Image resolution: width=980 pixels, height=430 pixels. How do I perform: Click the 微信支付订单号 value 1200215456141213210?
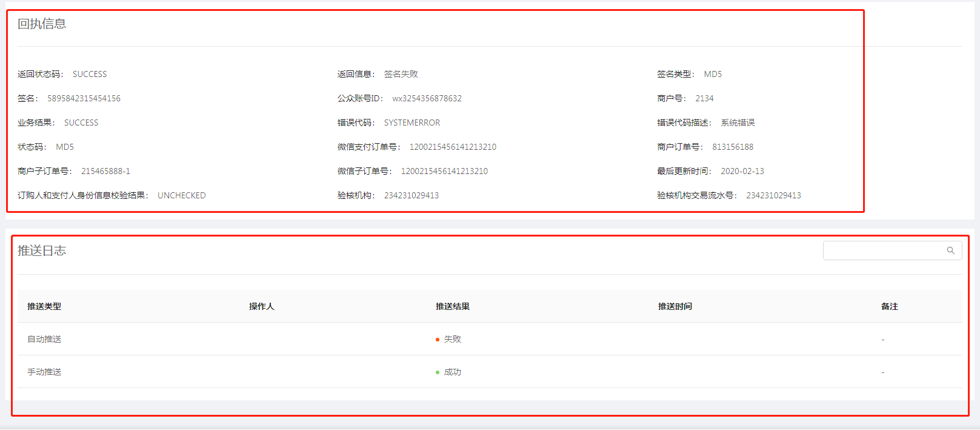[x=453, y=147]
